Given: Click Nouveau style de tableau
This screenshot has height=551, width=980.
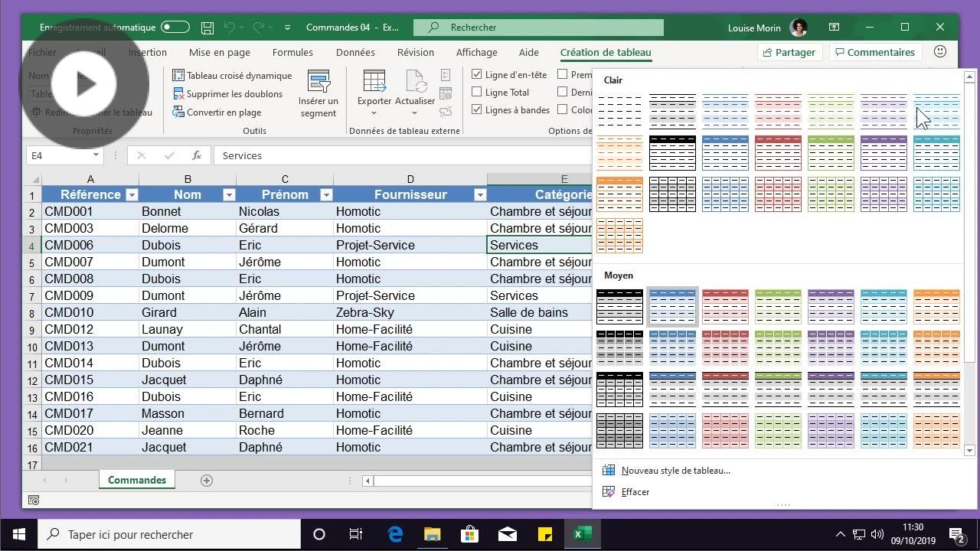Looking at the screenshot, I should coord(675,471).
